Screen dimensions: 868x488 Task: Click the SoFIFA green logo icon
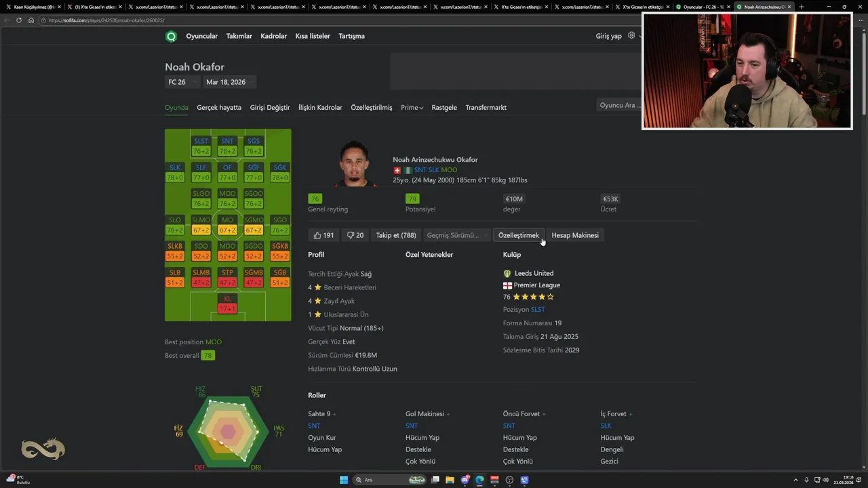point(171,36)
